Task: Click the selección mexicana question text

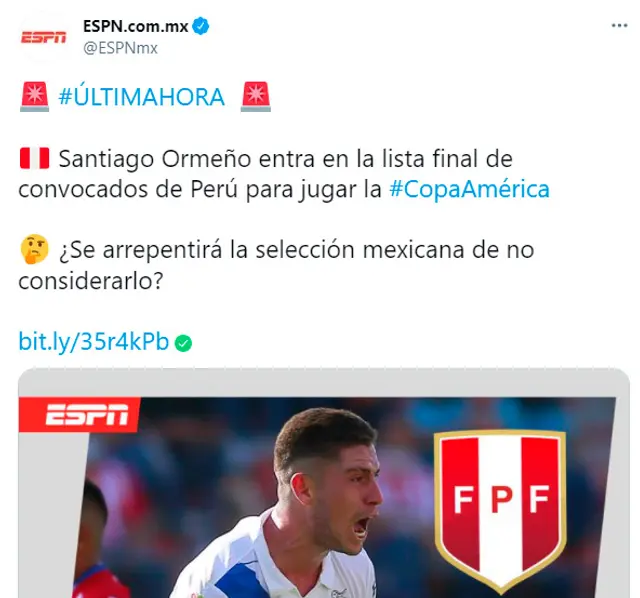Action: tap(276, 265)
